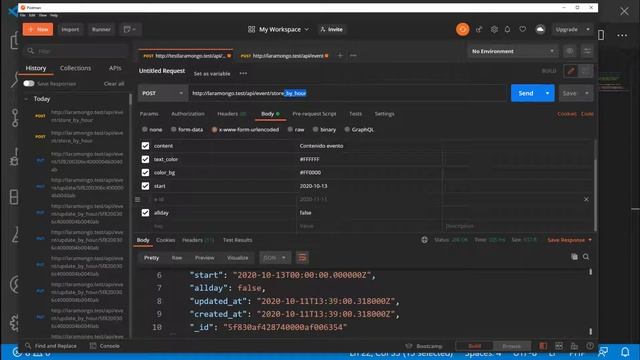Switch to the APIs sidebar tab
Image resolution: width=640 pixels, height=360 pixels.
pos(115,68)
